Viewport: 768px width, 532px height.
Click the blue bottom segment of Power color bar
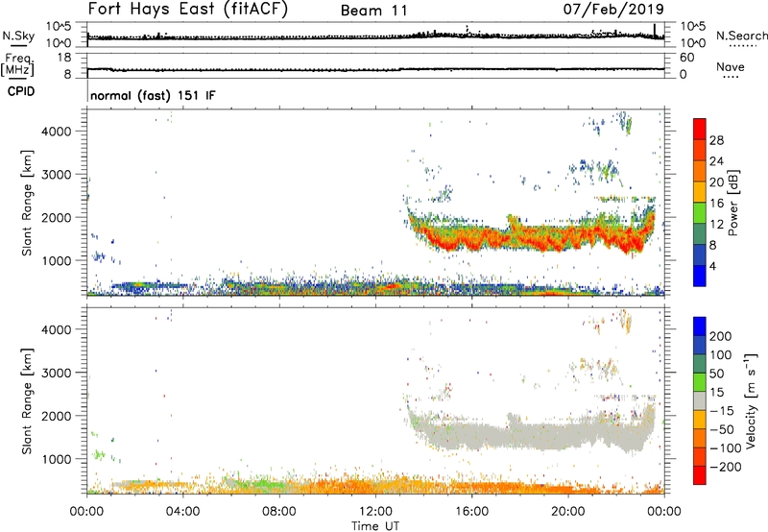tap(700, 276)
